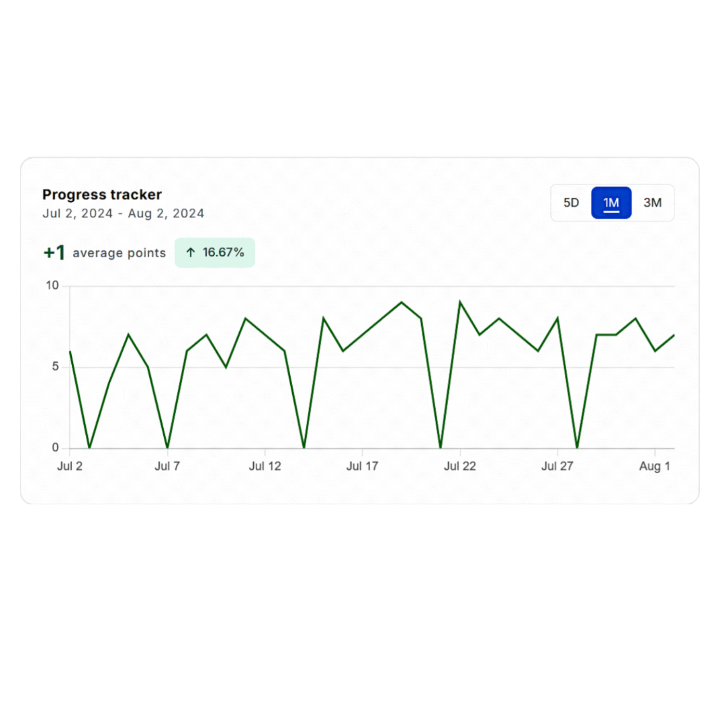Switch to the 5D time range

pos(571,203)
